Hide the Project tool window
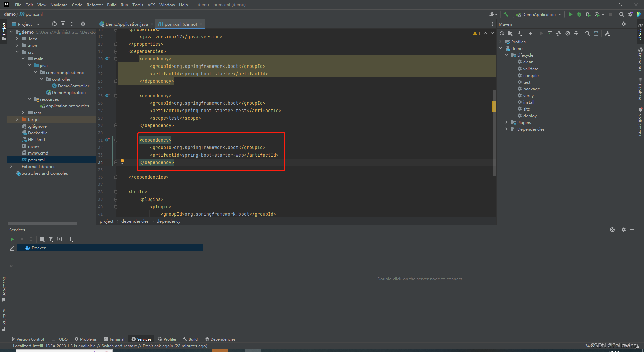The image size is (644, 352). 92,24
